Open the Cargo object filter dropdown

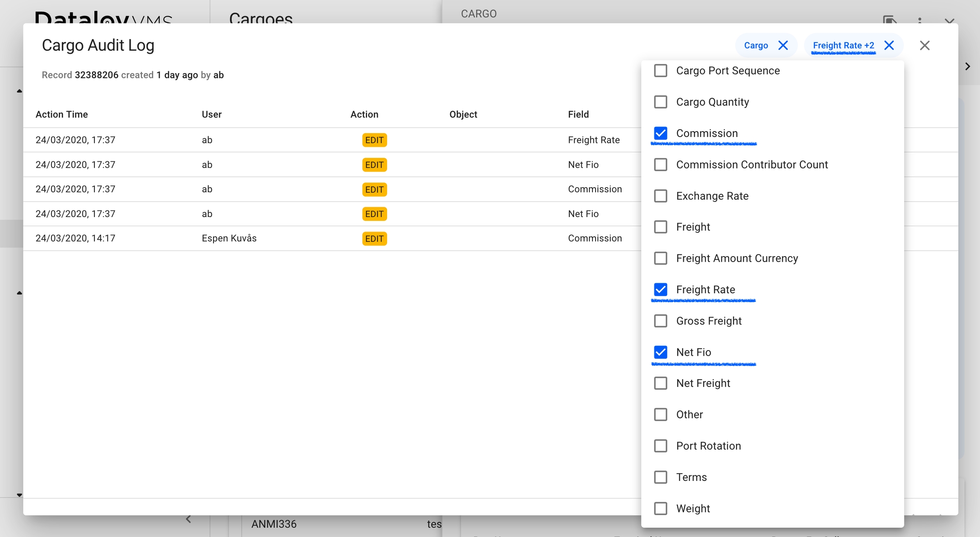(756, 46)
